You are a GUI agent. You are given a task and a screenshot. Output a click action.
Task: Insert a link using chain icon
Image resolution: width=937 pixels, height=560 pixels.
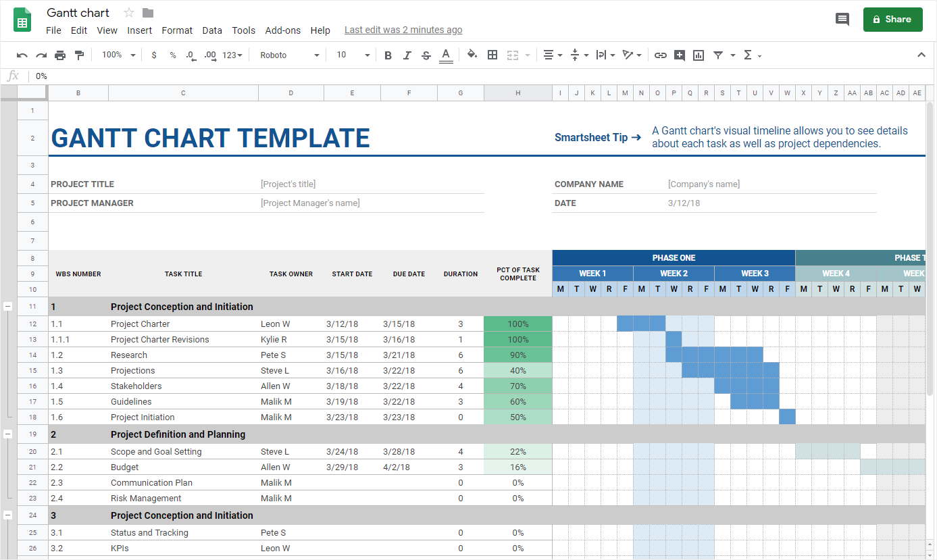coord(661,55)
